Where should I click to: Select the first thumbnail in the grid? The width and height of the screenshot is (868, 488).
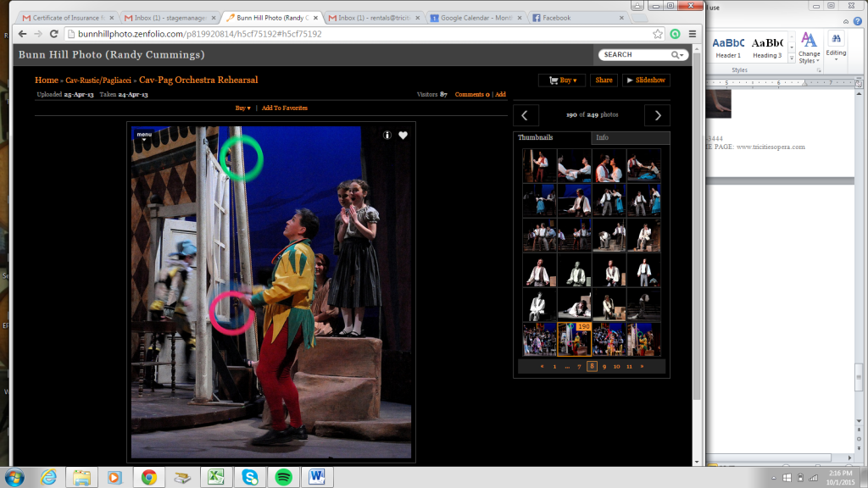[539, 166]
